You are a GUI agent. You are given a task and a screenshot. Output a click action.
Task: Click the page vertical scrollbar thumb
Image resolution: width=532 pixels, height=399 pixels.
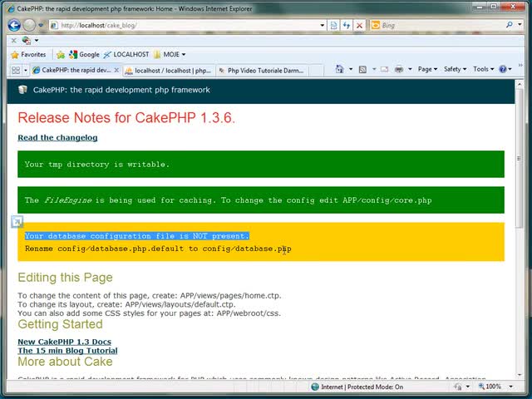click(519, 158)
